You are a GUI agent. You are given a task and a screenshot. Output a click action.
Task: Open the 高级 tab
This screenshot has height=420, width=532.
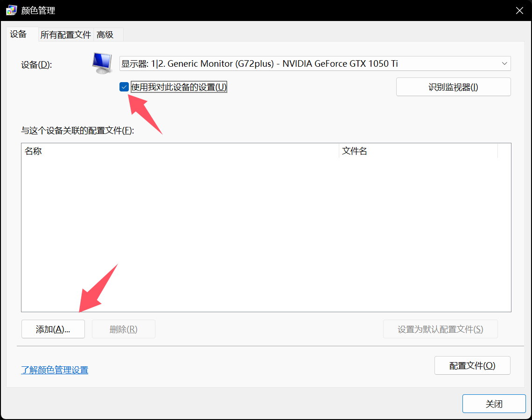point(105,35)
